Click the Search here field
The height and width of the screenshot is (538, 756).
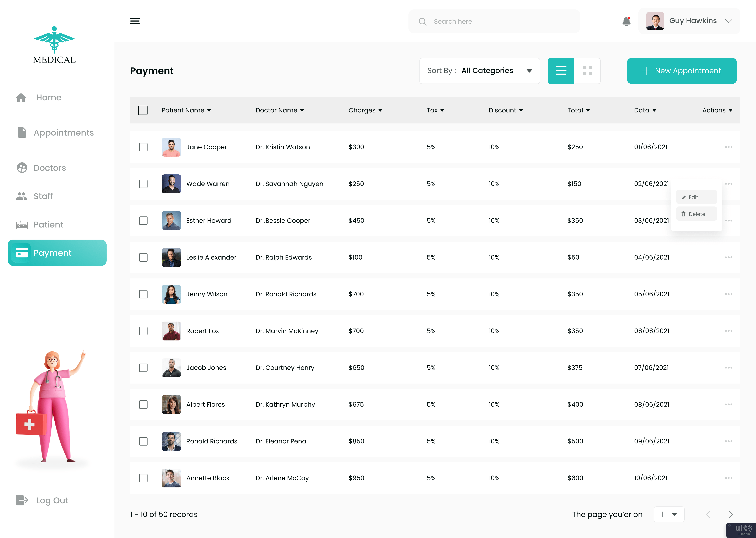click(x=493, y=21)
